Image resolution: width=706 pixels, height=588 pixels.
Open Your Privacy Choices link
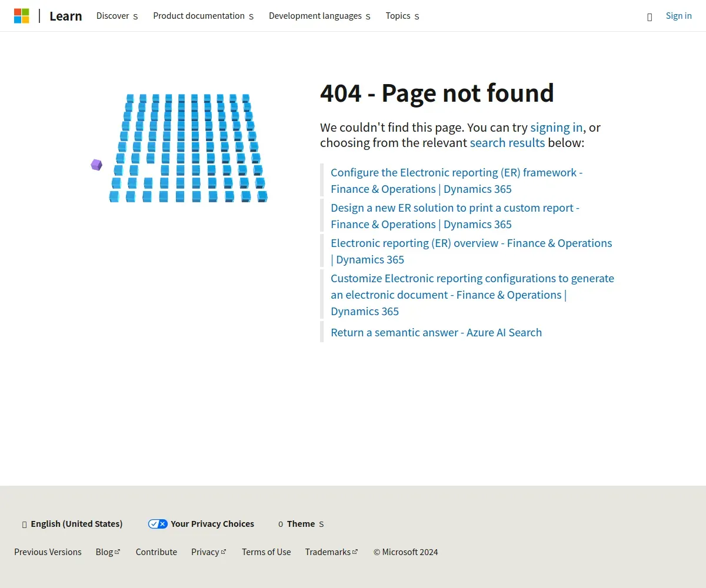click(201, 524)
